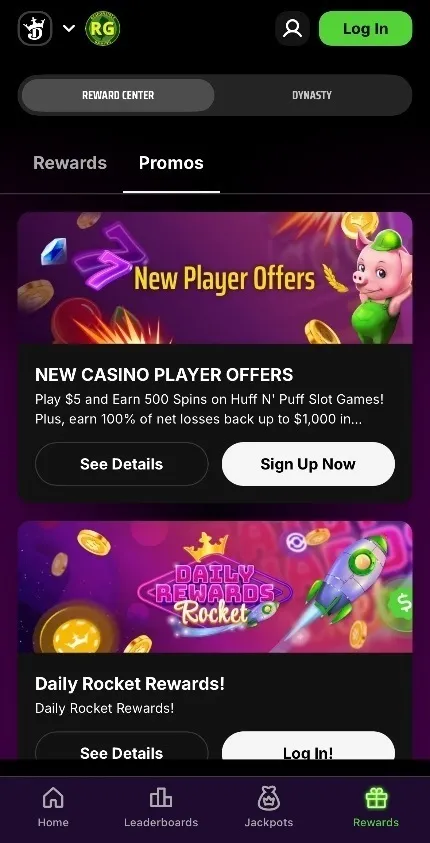Select the Rewards tab
This screenshot has width=430, height=843.
coord(70,163)
